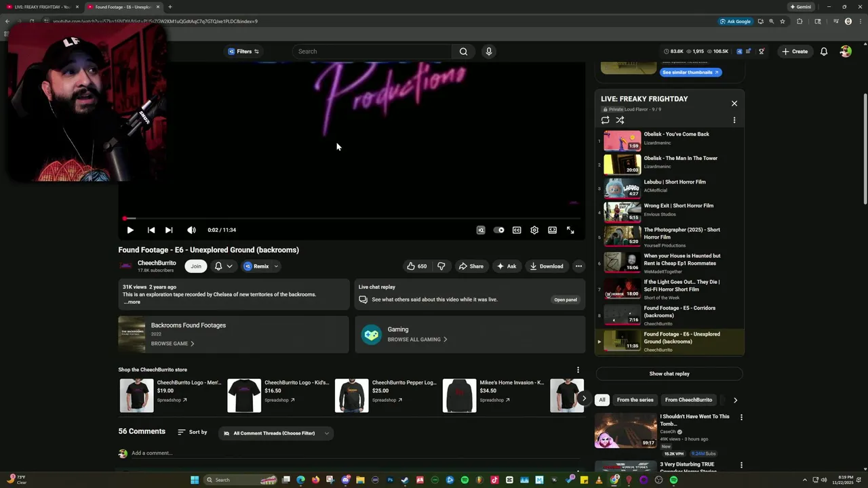Seek on the video progress bar

click(x=351, y=218)
